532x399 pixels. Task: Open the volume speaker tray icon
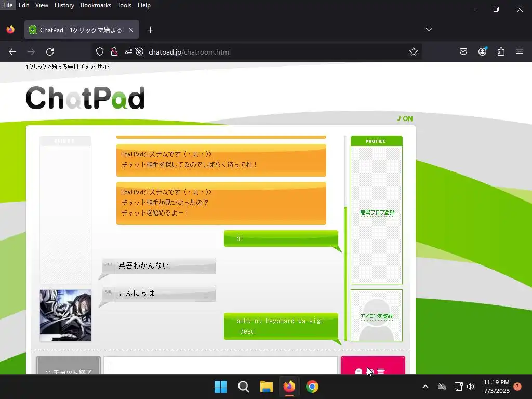click(471, 387)
